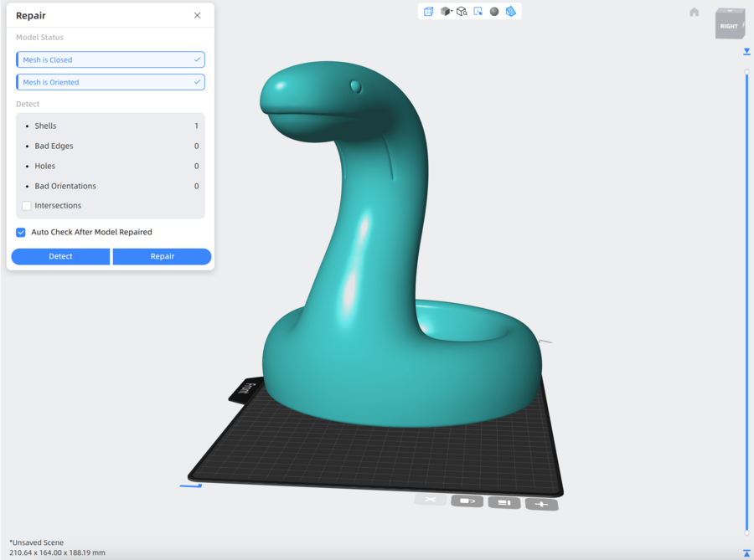This screenshot has width=754, height=560.
Task: Click the plate layout bars icon
Action: coord(504,503)
